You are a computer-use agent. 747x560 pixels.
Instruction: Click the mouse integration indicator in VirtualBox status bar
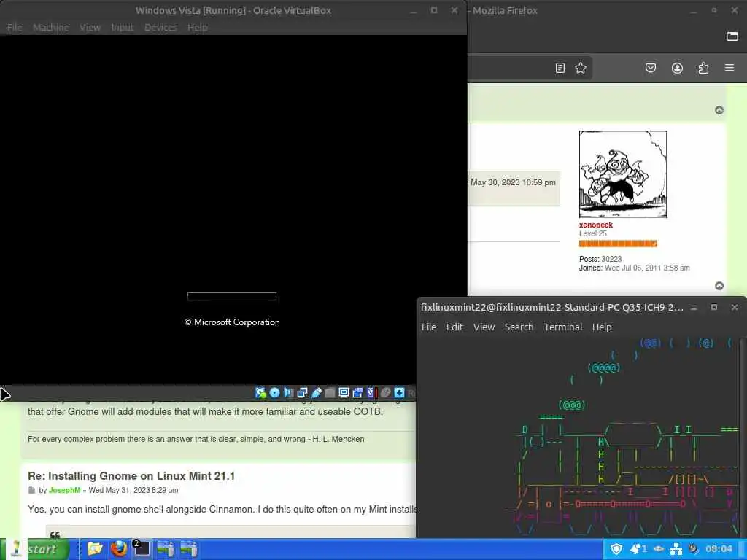pos(385,393)
